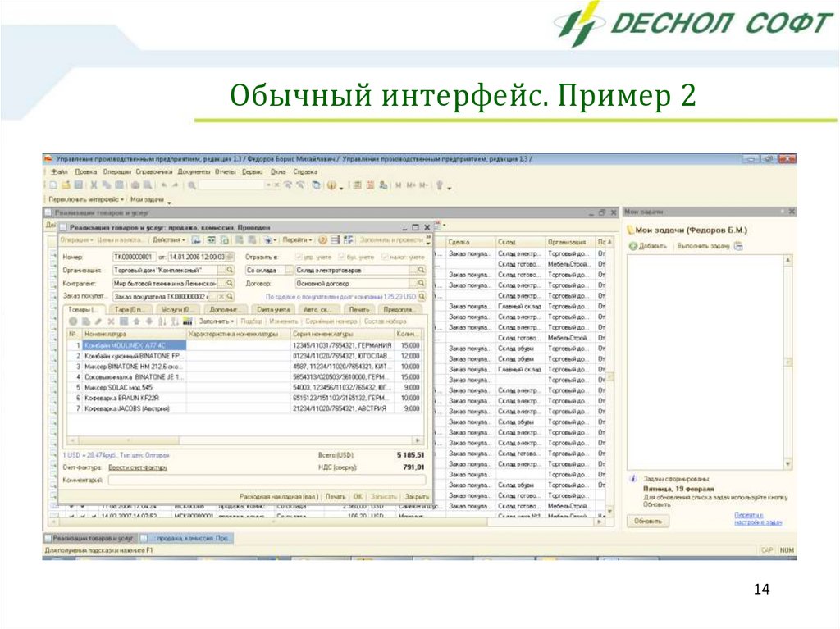Click the Закрыть button in the document footer
Screen dimensions: 840x629
417,497
